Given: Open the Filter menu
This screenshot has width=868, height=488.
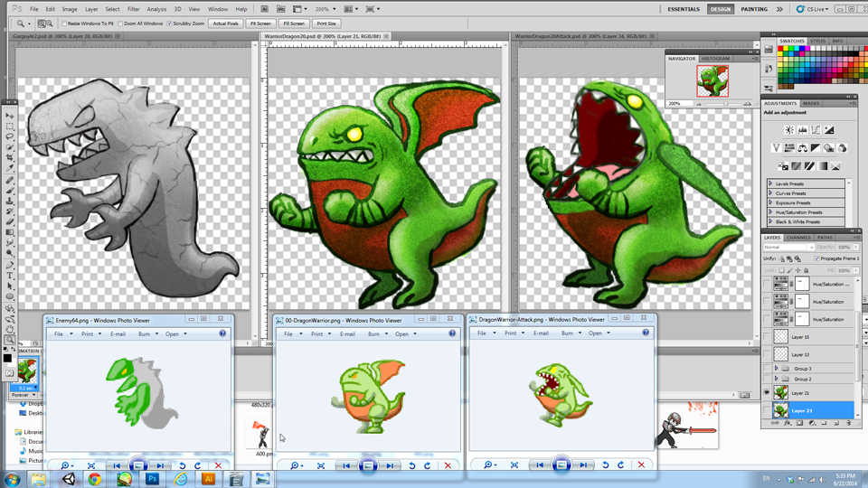Looking at the screenshot, I should (x=134, y=9).
